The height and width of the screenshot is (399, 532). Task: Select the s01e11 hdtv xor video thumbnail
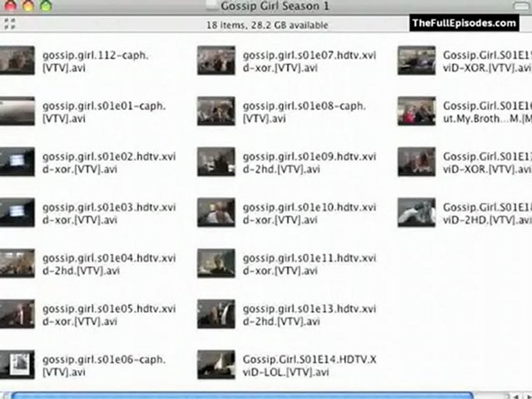(216, 263)
